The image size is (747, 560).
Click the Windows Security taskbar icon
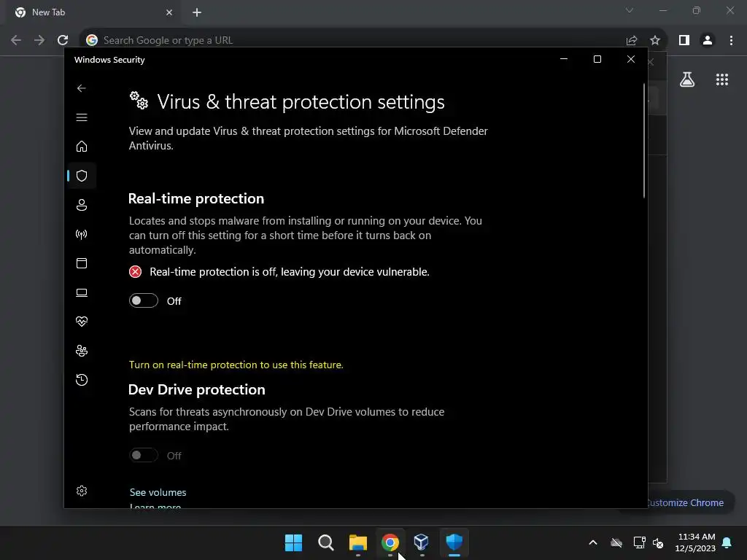(454, 542)
